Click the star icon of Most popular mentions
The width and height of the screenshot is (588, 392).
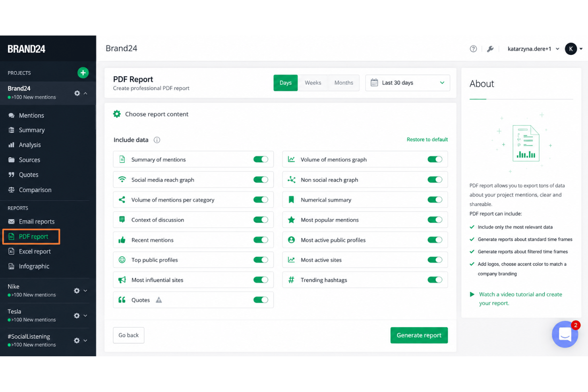291,220
